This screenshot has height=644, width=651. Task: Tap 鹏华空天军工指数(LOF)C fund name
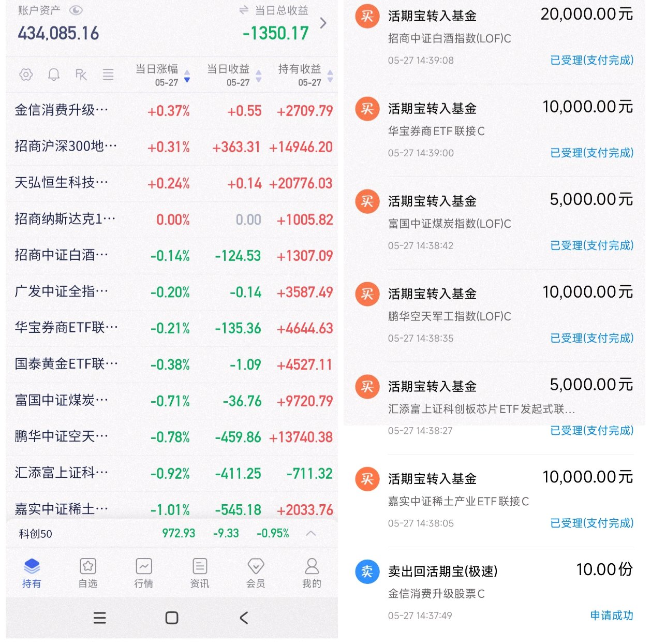point(450,316)
